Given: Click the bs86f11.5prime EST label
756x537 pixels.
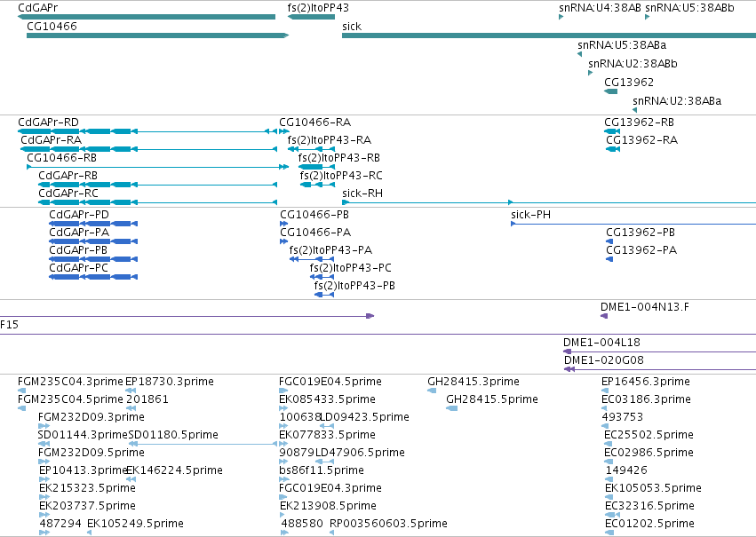Looking at the screenshot, I should 322,471.
